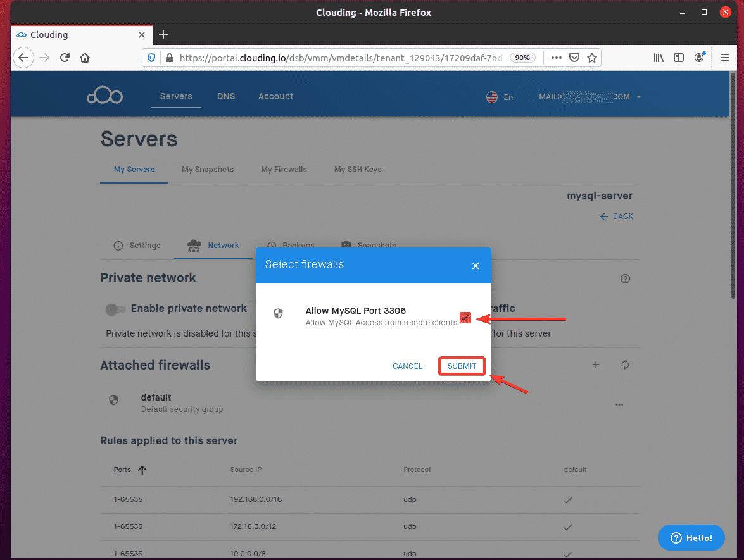Image resolution: width=744 pixels, height=560 pixels.
Task: Open the En language selector
Action: [x=500, y=97]
